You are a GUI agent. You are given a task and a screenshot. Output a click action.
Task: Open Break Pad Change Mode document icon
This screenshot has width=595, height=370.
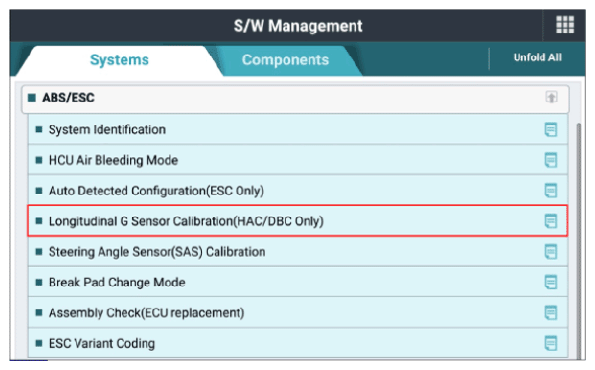click(x=551, y=282)
